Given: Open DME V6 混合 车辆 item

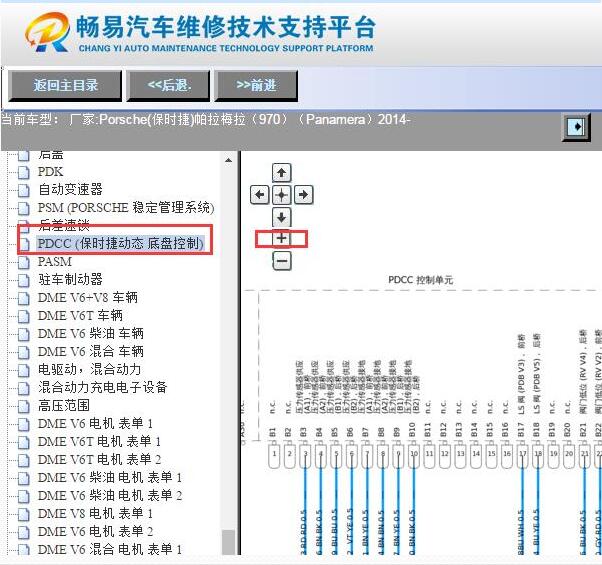Looking at the screenshot, I should coord(91,351).
